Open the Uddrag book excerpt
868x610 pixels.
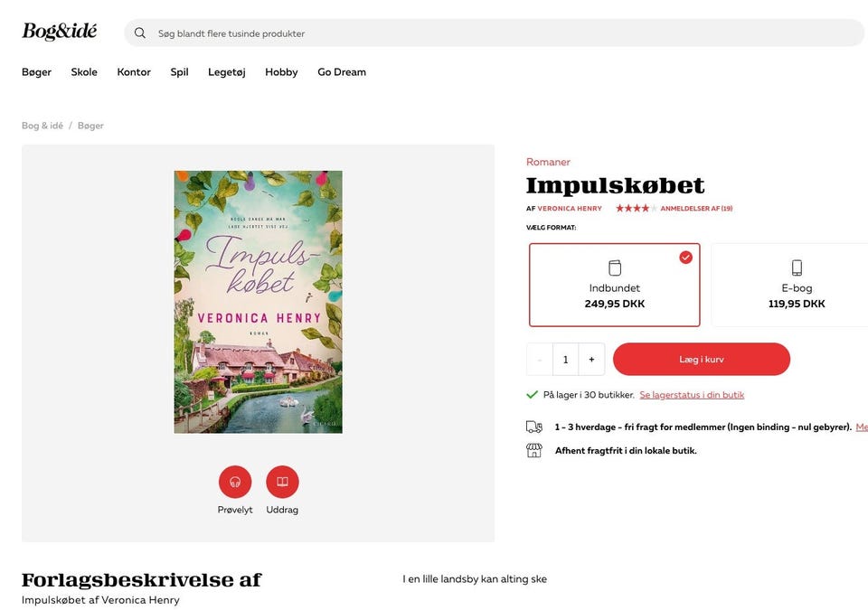(282, 482)
